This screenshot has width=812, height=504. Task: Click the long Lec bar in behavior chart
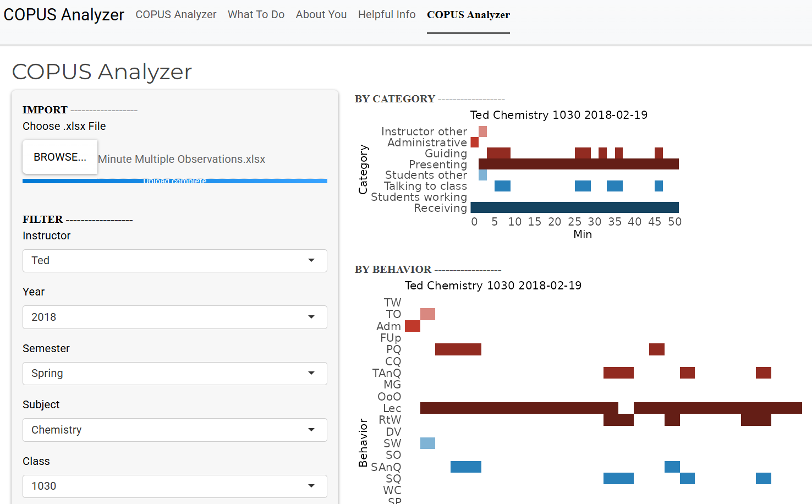(517, 408)
